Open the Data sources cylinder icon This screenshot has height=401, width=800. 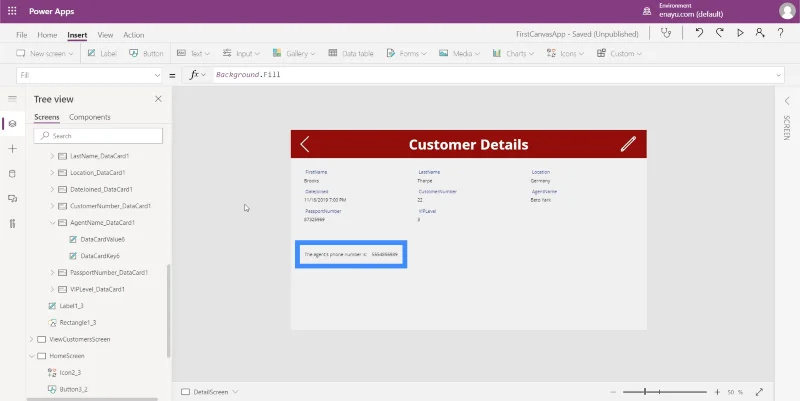click(x=13, y=173)
